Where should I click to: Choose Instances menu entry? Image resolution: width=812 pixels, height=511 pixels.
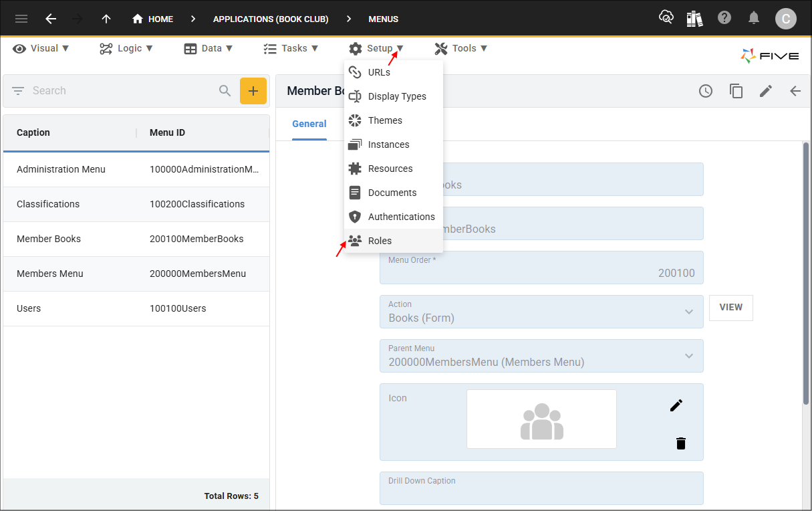(394, 144)
